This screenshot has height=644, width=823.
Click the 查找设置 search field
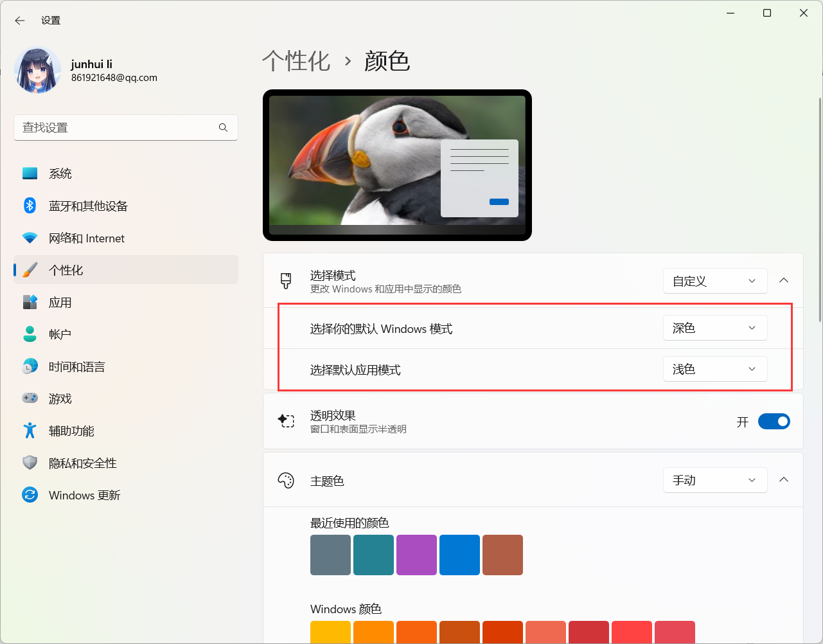[126, 128]
